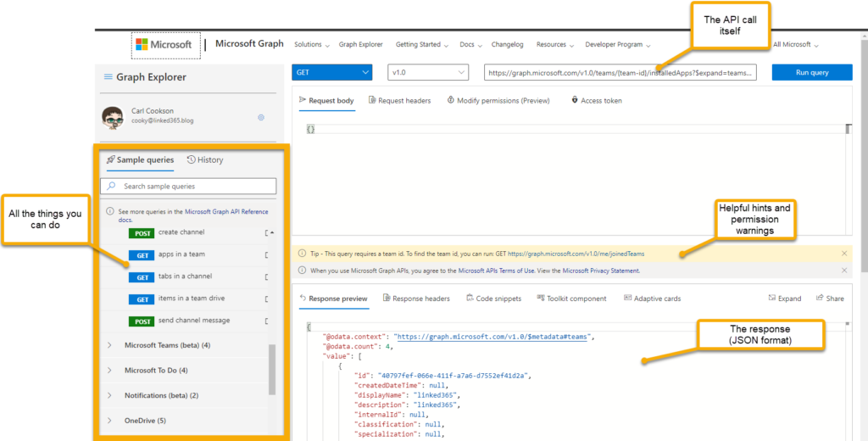868x441 pixels.
Task: Open the GET HTTP method dropdown
Action: [x=332, y=73]
